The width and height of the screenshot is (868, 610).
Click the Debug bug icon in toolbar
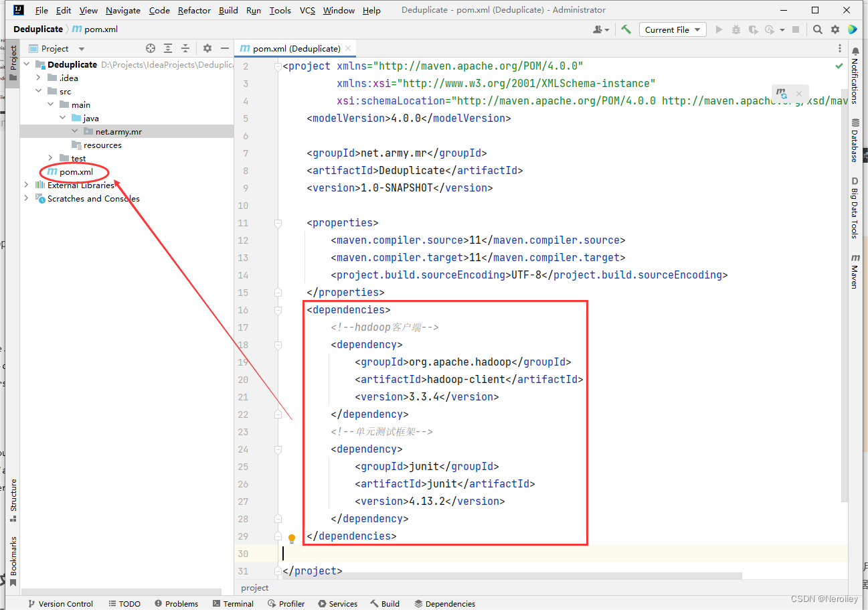736,29
